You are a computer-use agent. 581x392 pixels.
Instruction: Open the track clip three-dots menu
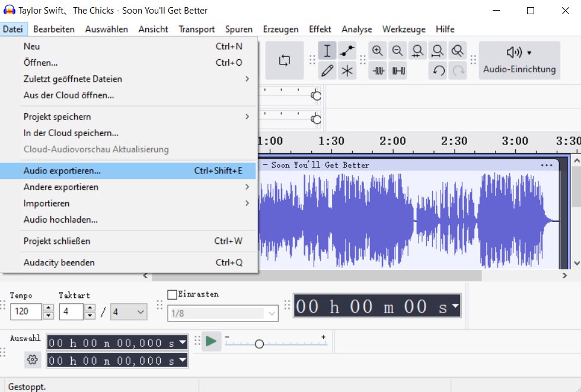coord(547,165)
